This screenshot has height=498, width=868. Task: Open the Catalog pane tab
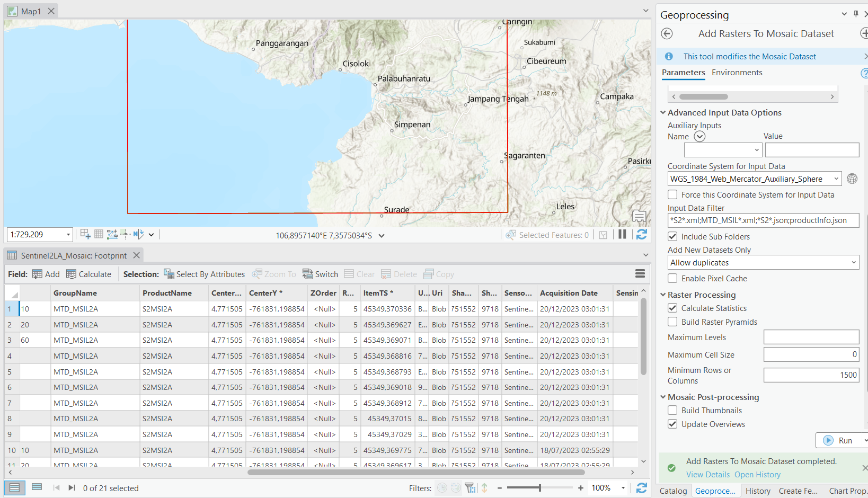(x=673, y=491)
